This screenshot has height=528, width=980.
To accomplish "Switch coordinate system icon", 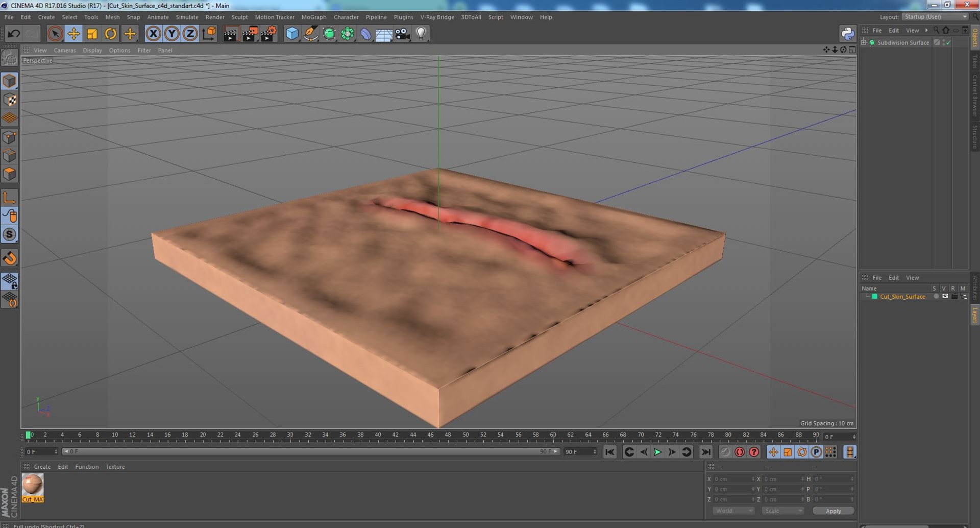I will pos(209,34).
